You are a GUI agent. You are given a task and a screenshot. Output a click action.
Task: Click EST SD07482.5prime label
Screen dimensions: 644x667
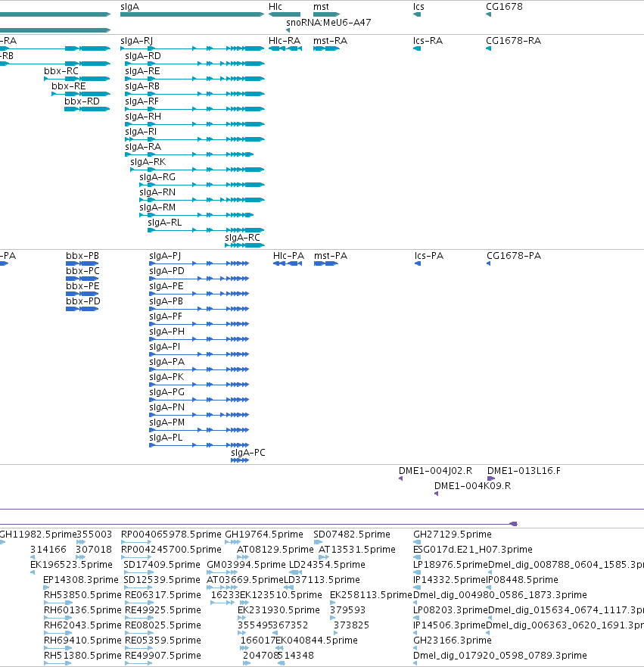[352, 535]
